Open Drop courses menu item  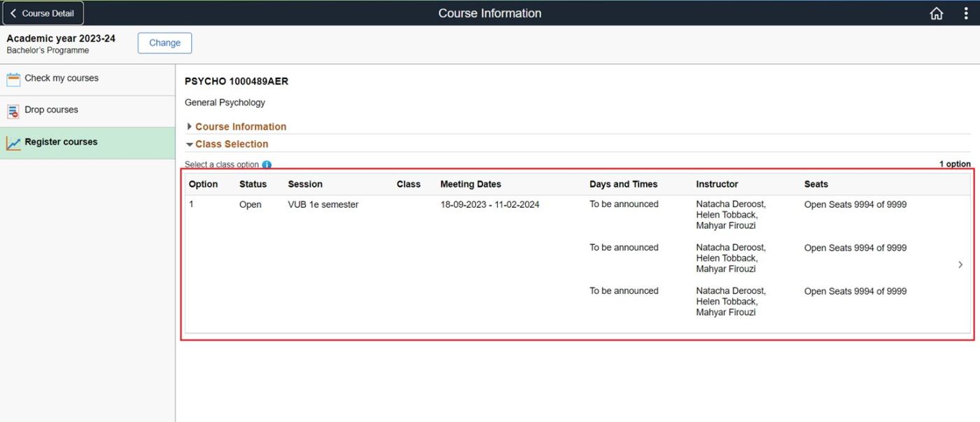click(x=51, y=110)
